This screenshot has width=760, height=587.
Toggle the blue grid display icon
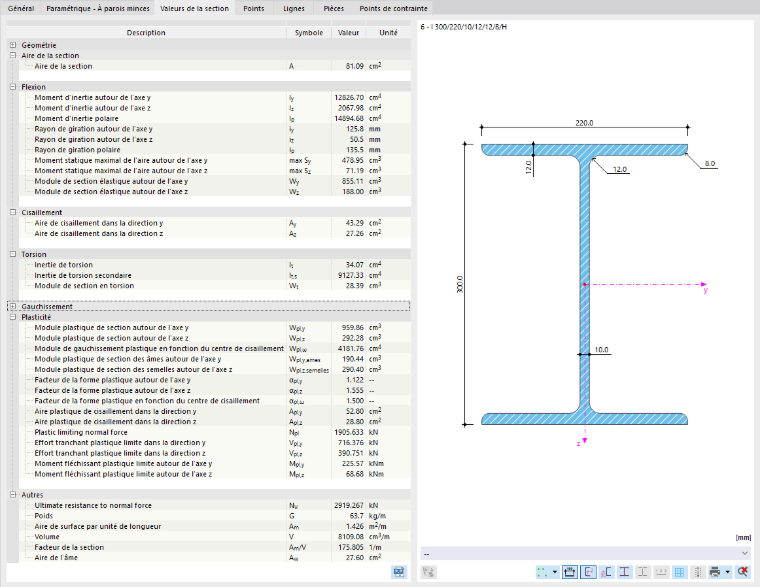pos(679,572)
